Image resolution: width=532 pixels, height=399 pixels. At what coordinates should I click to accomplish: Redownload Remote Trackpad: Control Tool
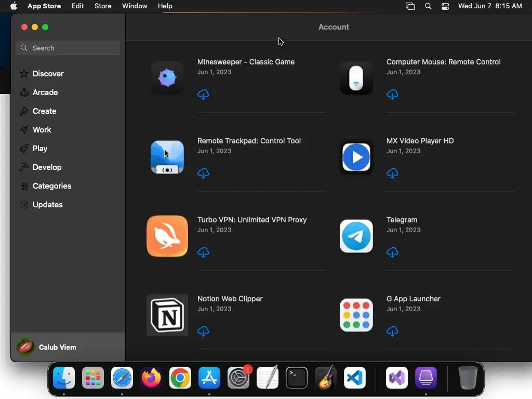pyautogui.click(x=203, y=174)
